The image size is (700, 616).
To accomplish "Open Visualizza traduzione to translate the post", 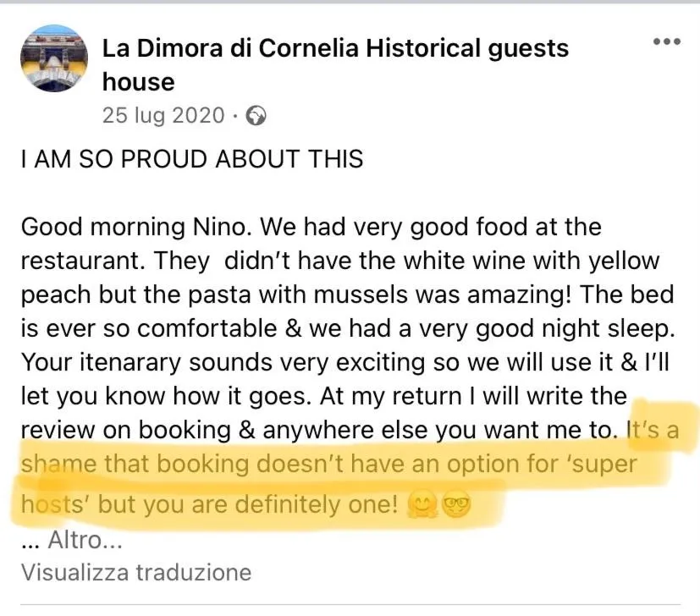I will [x=135, y=572].
